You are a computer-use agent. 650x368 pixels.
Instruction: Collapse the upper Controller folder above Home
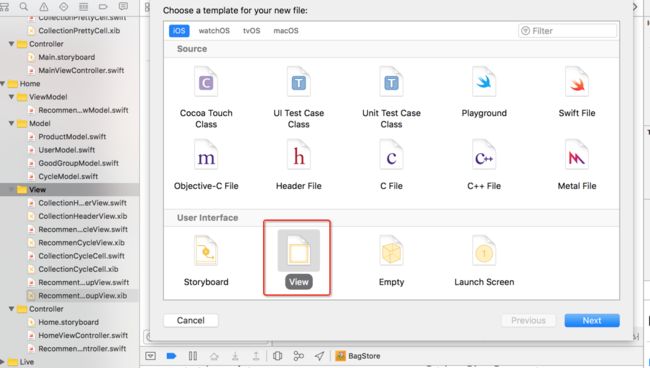[x=12, y=44]
